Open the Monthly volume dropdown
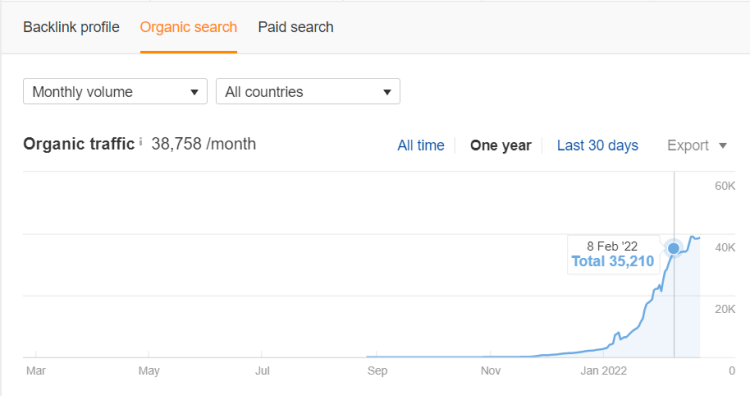 click(115, 91)
